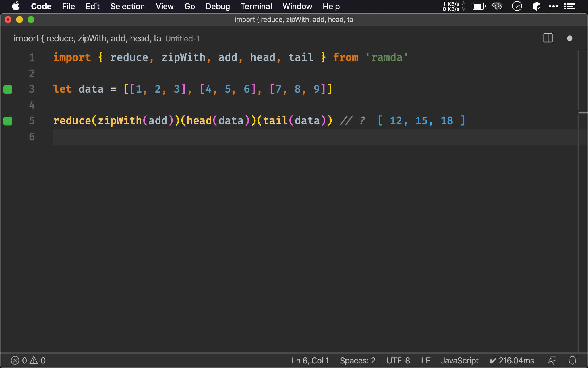Open the Terminal menu
This screenshot has width=588, height=368.
(x=256, y=6)
